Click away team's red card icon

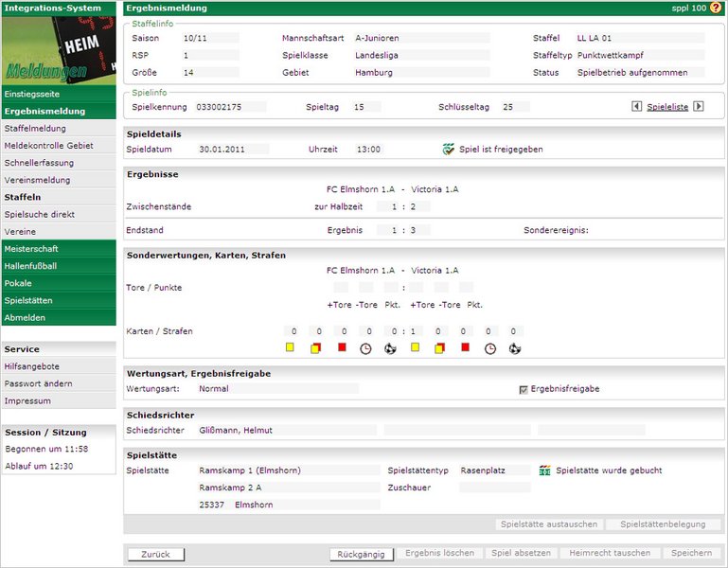465,348
